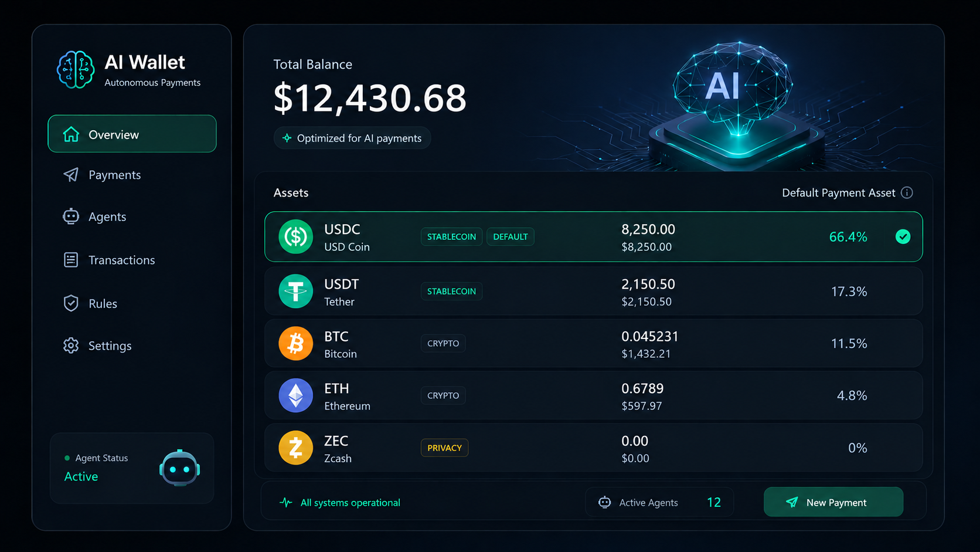This screenshot has height=552, width=980.
Task: Click the AI Wallet brain logo
Action: (75, 70)
